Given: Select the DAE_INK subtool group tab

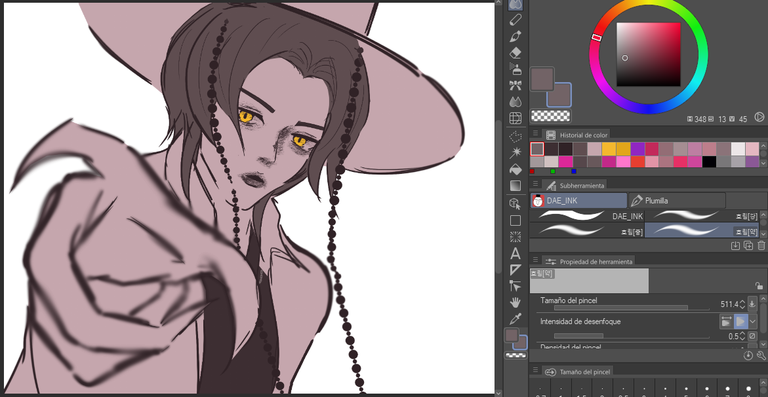Looking at the screenshot, I should coord(578,200).
